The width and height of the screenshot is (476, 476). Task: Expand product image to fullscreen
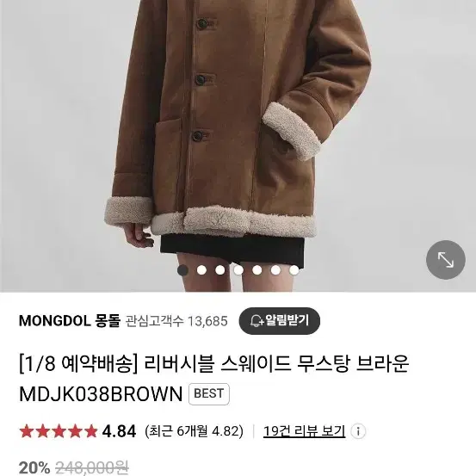445,260
